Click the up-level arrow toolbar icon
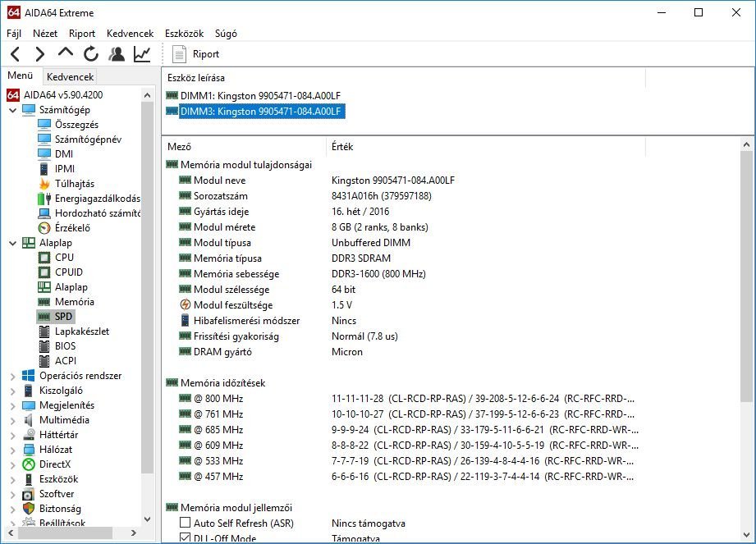Screen dimensions: 756x544 click(66, 53)
